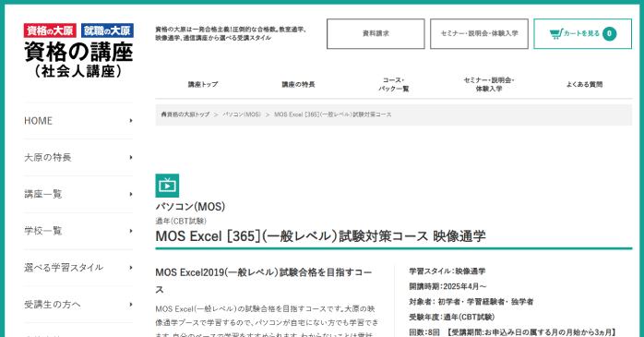Open 学校一覧 sidebar item

tap(78, 231)
